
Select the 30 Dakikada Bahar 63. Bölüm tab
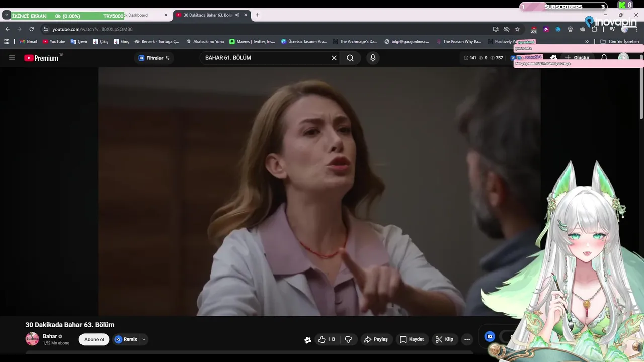pyautogui.click(x=207, y=15)
